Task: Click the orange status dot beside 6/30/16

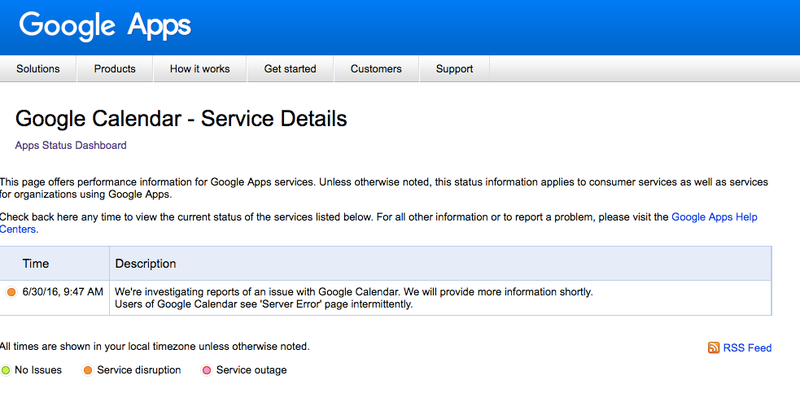Action: [11, 292]
